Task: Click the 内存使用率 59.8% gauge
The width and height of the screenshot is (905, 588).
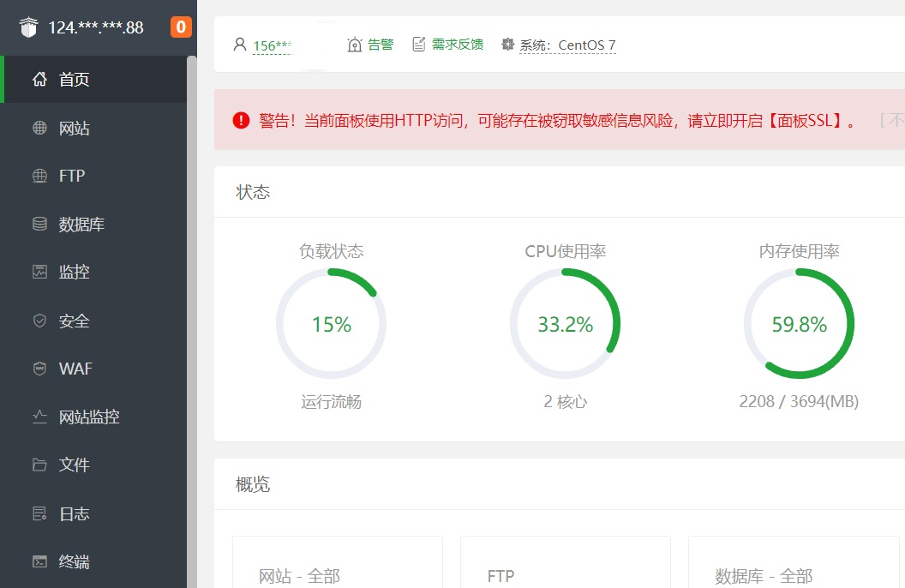Action: [799, 324]
